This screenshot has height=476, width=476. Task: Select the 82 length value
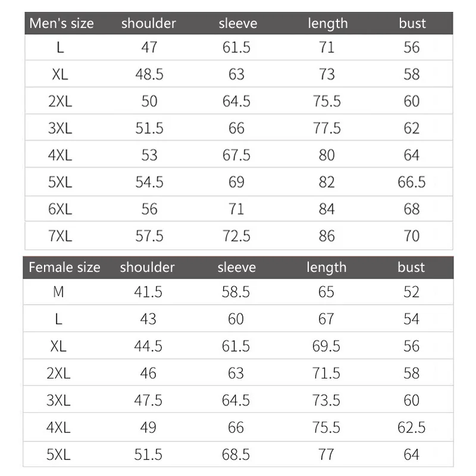[x=327, y=182]
